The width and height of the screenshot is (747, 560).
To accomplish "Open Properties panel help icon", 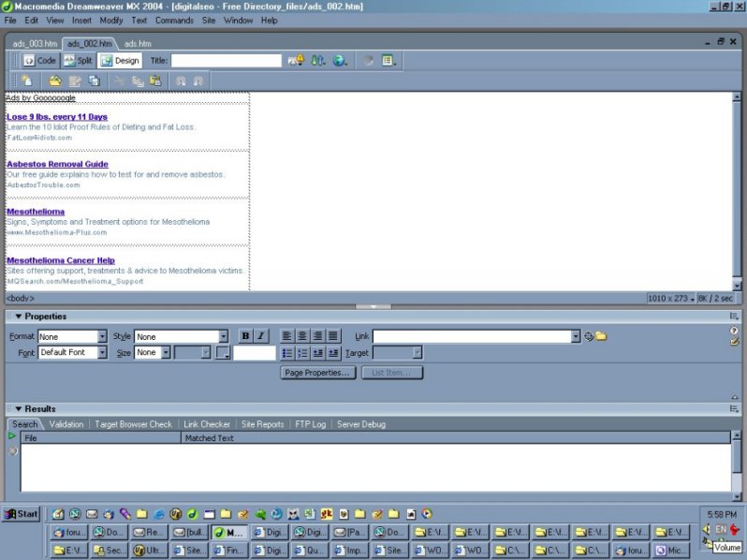I will coord(734,331).
